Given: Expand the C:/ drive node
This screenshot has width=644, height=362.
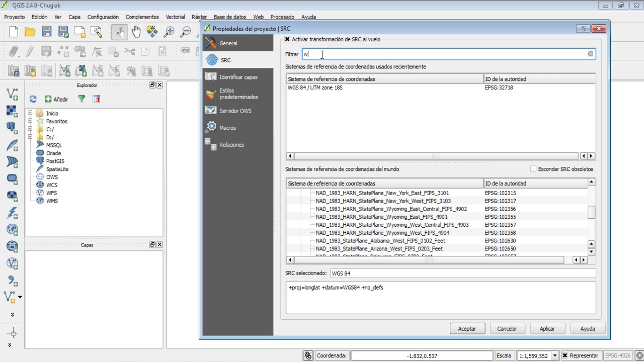Looking at the screenshot, I should click(30, 129).
